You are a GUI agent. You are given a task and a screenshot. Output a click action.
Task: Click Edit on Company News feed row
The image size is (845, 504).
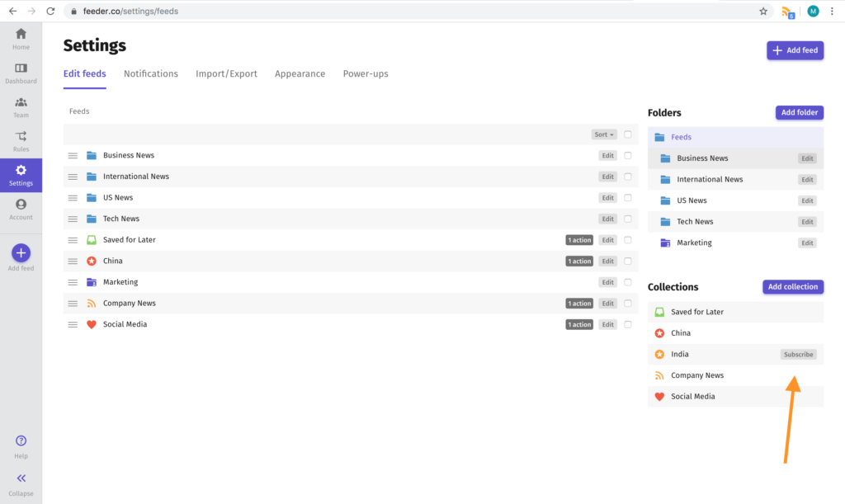pos(608,304)
